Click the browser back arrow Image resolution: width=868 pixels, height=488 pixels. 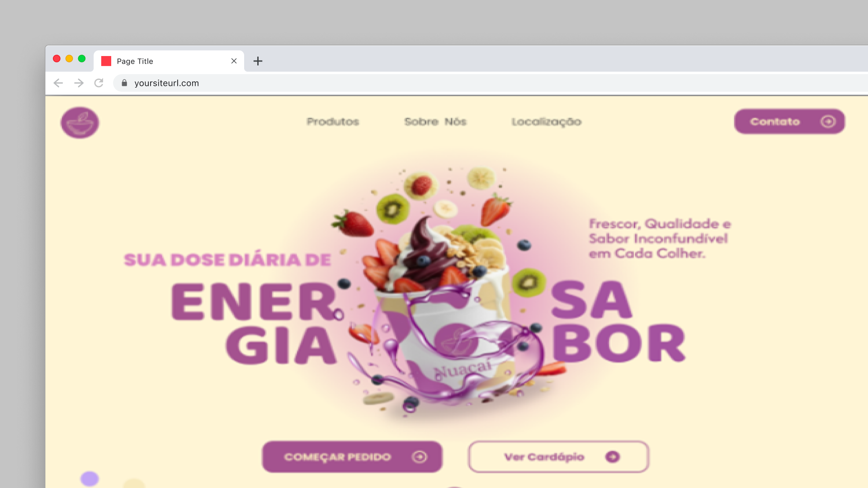click(58, 83)
